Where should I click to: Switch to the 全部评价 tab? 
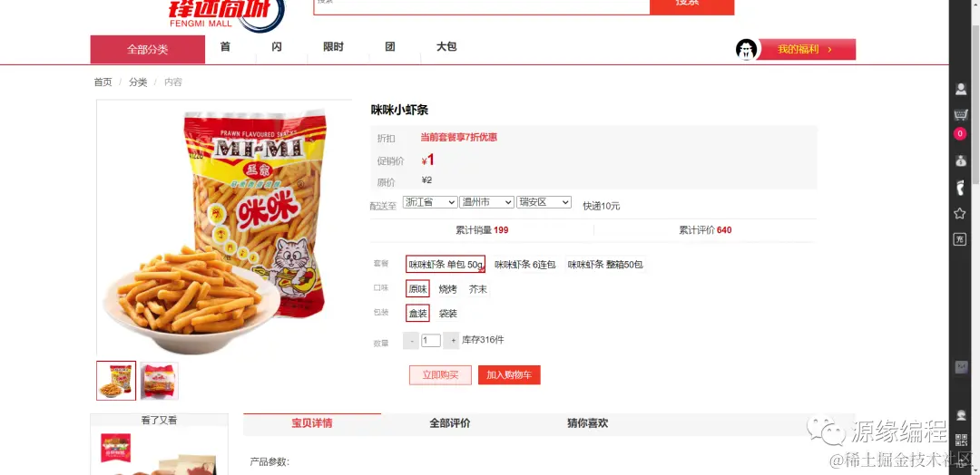pyautogui.click(x=450, y=423)
